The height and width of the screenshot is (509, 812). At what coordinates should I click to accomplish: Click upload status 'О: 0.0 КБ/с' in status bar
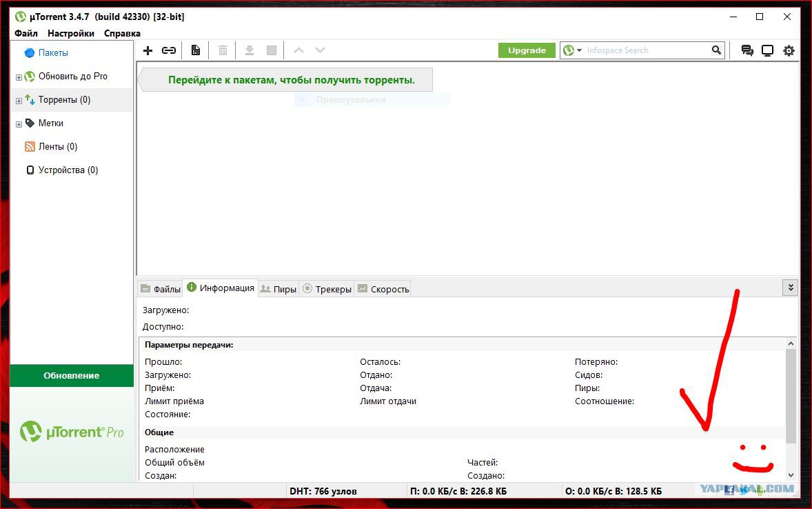tap(613, 491)
